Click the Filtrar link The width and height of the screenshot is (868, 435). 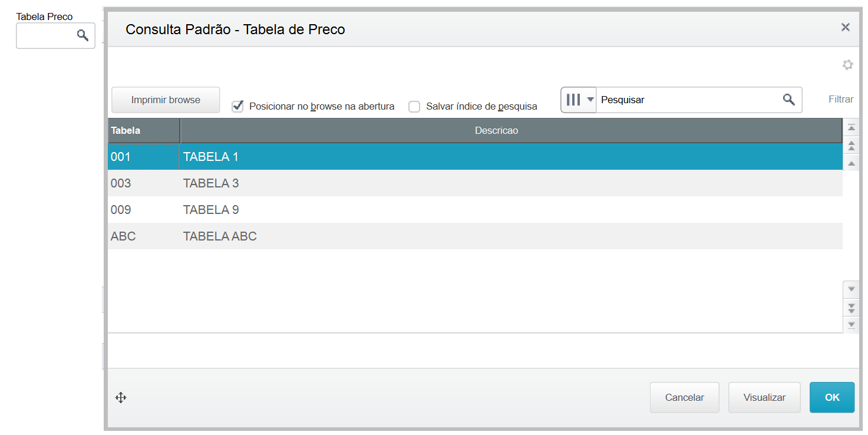[840, 100]
